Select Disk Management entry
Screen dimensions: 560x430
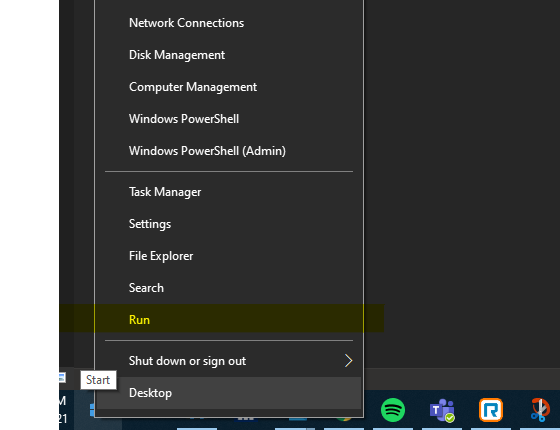click(229, 55)
